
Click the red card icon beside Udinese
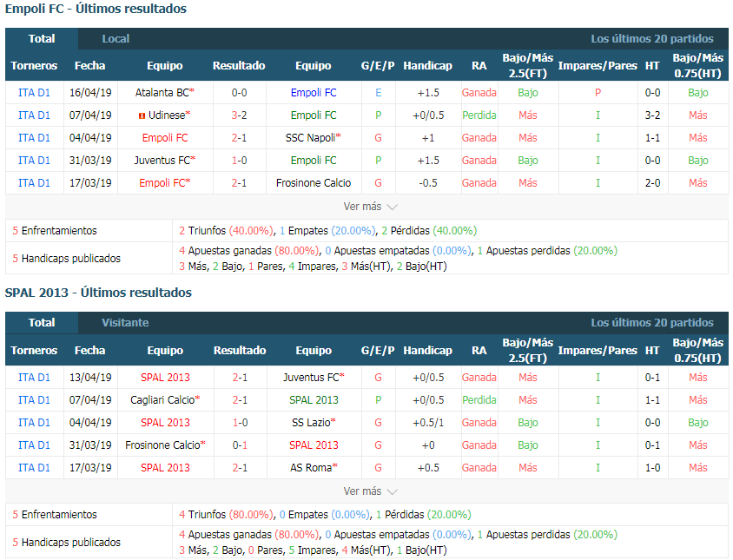click(142, 115)
